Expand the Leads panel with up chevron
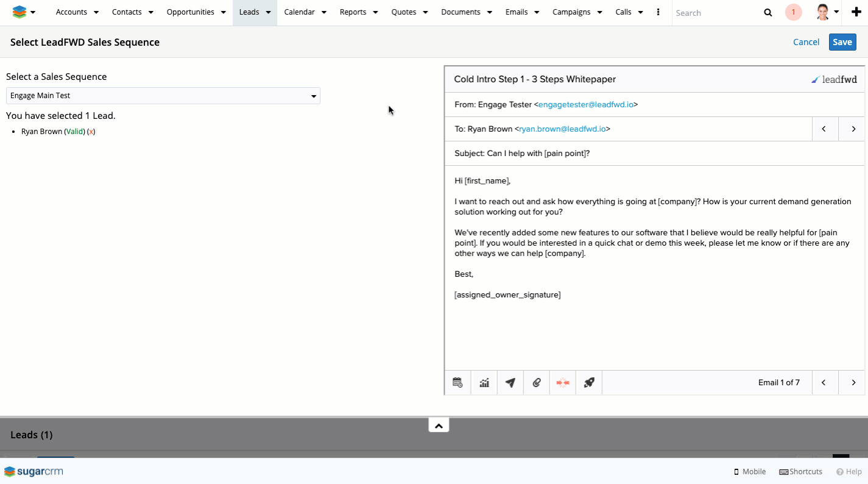The height and width of the screenshot is (484, 868). click(439, 425)
